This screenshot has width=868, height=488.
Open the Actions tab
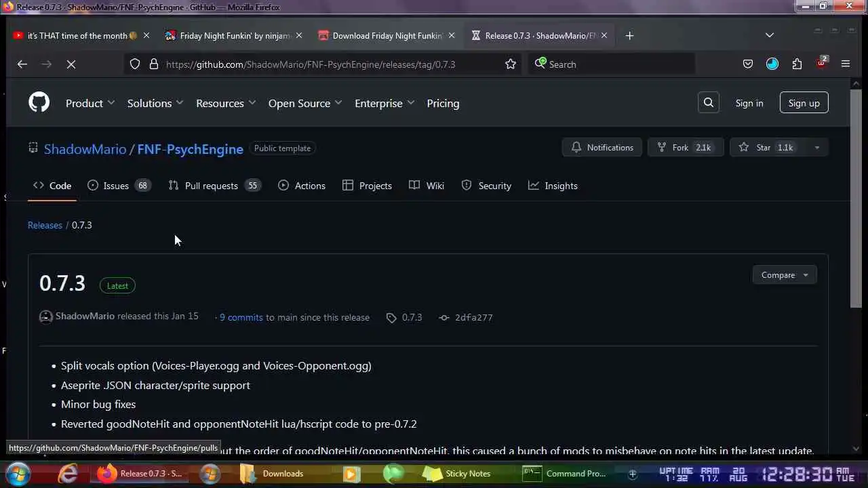click(302, 186)
